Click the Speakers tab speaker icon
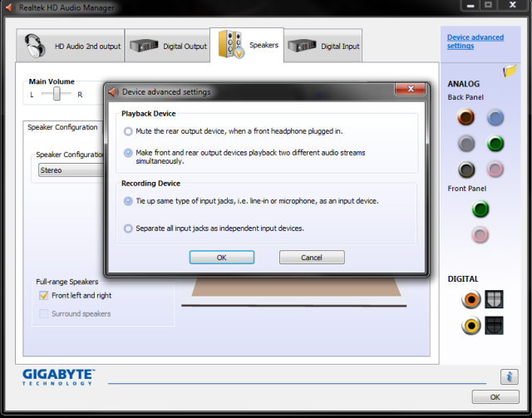 pos(231,44)
